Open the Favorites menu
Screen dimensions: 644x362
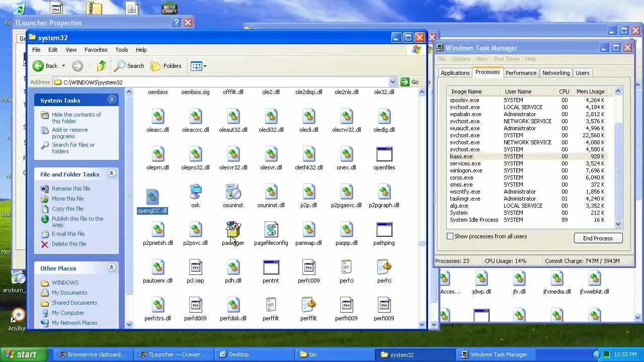tap(96, 50)
